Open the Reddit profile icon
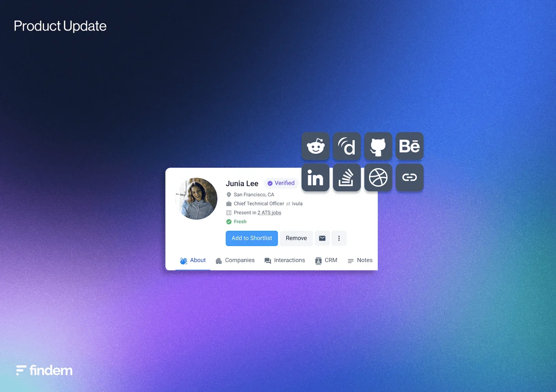 [316, 146]
